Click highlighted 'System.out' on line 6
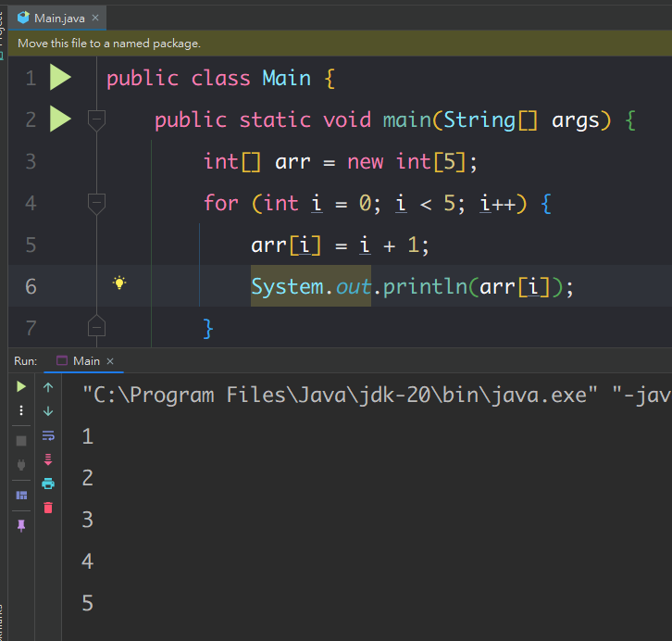The width and height of the screenshot is (672, 641). [x=311, y=286]
